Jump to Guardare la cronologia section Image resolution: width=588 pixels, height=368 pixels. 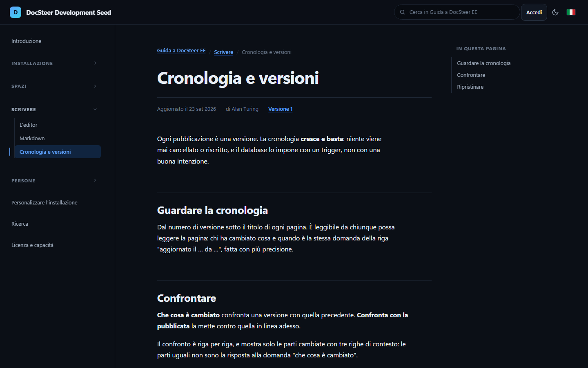pos(483,63)
